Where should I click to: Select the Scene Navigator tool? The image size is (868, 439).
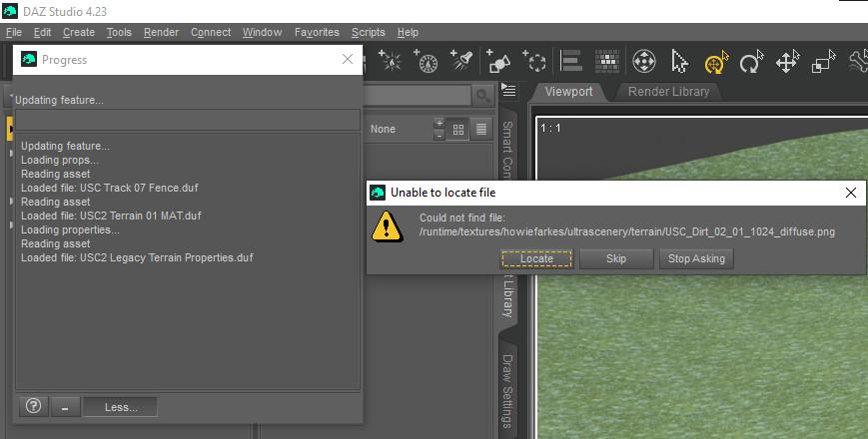[644, 62]
